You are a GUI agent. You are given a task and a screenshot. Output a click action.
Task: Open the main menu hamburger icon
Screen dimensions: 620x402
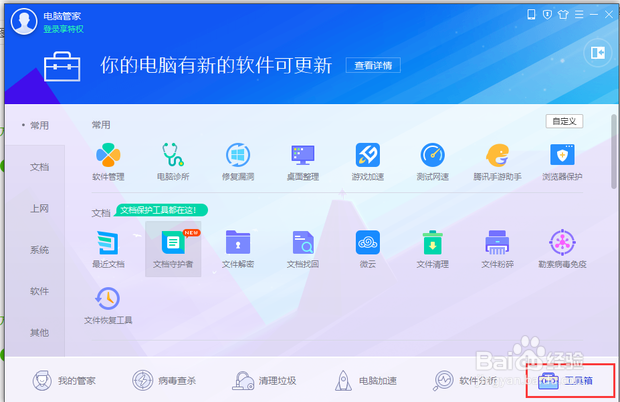tap(579, 15)
